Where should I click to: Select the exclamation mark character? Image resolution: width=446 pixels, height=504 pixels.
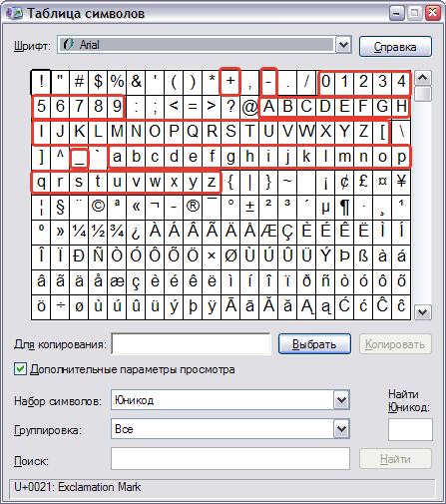point(41,82)
